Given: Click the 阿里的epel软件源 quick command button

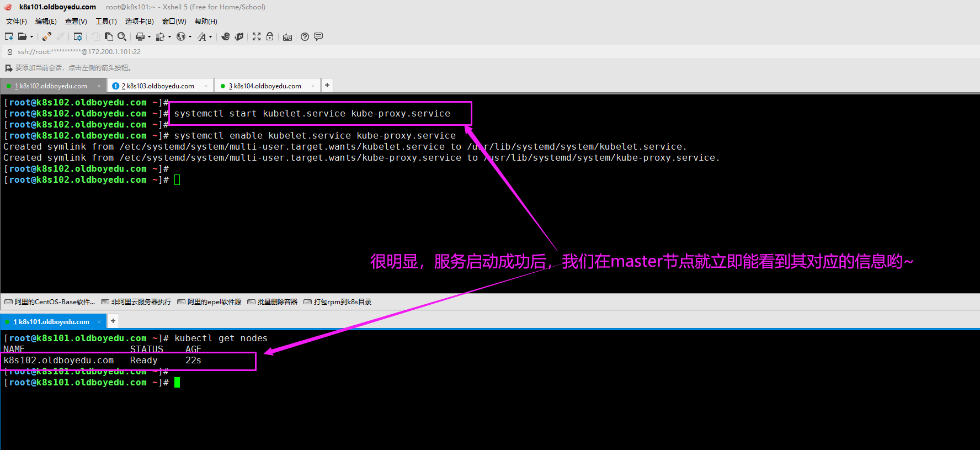Looking at the screenshot, I should pos(210,302).
